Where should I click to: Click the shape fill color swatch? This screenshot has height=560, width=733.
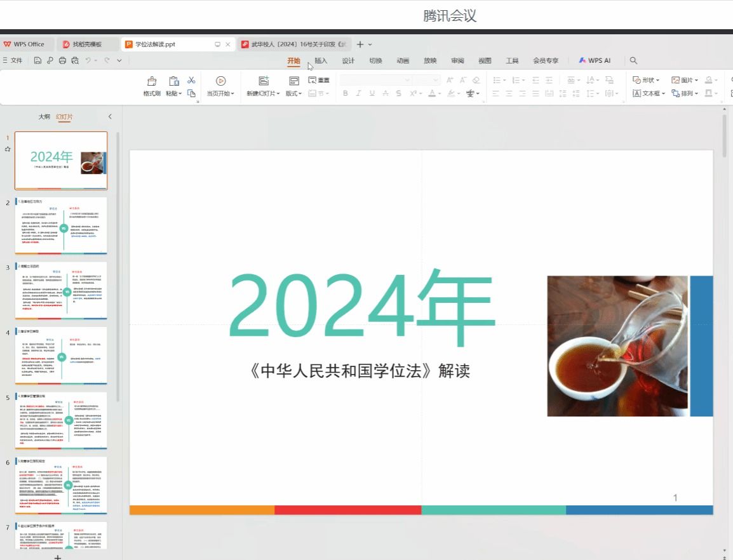pos(709,80)
